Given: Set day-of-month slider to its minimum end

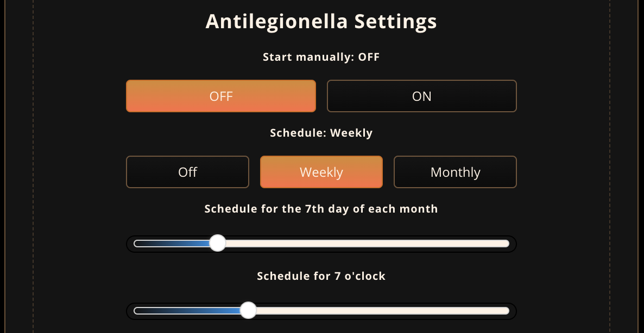Looking at the screenshot, I should tap(136, 244).
